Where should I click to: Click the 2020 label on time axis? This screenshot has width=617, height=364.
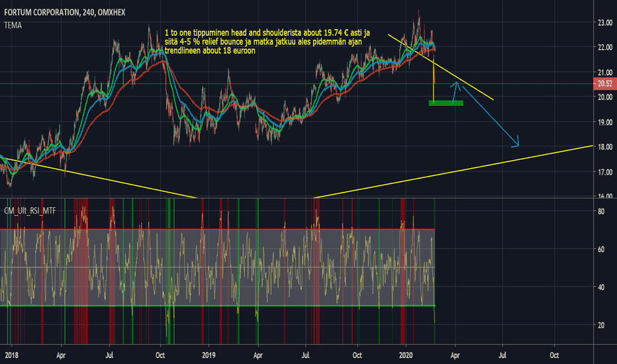click(406, 355)
